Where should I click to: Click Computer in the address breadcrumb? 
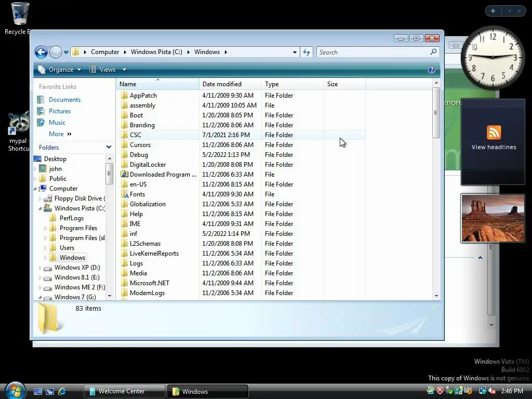[x=105, y=52]
